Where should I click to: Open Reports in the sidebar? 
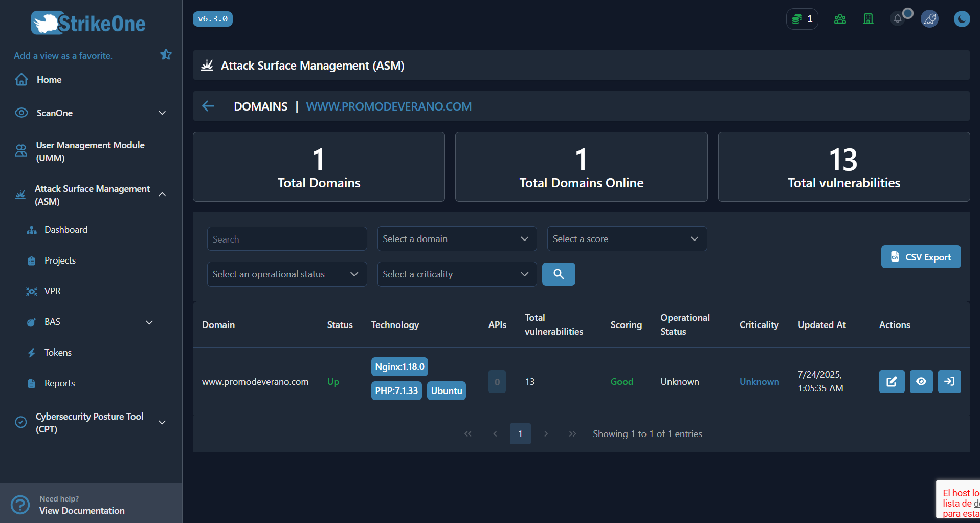point(59,383)
